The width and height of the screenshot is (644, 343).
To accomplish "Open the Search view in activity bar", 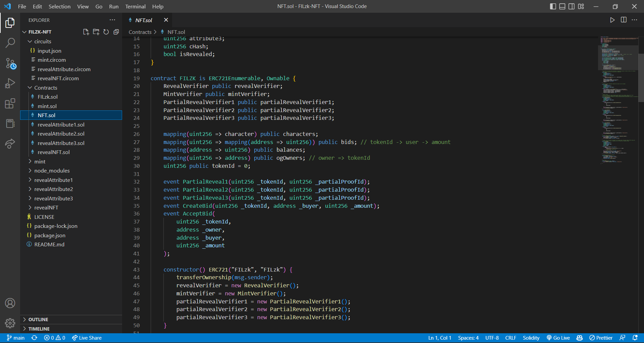I will (10, 43).
